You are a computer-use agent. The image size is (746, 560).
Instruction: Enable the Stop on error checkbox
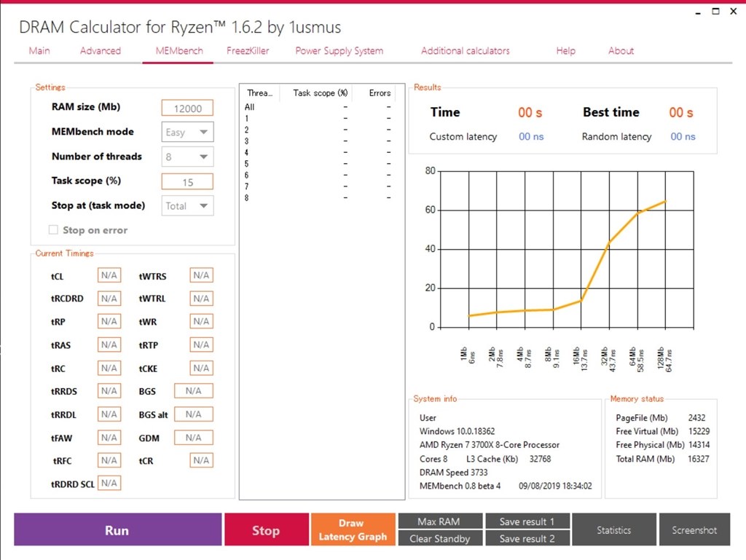[53, 230]
